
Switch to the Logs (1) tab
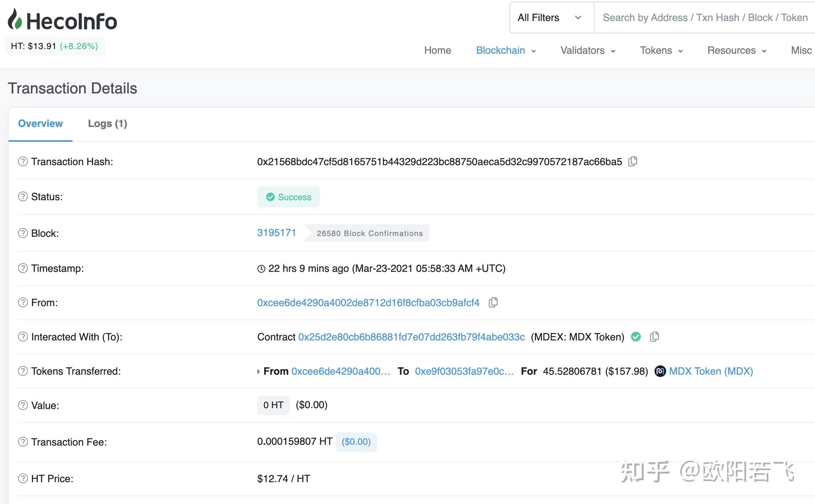[x=108, y=123]
